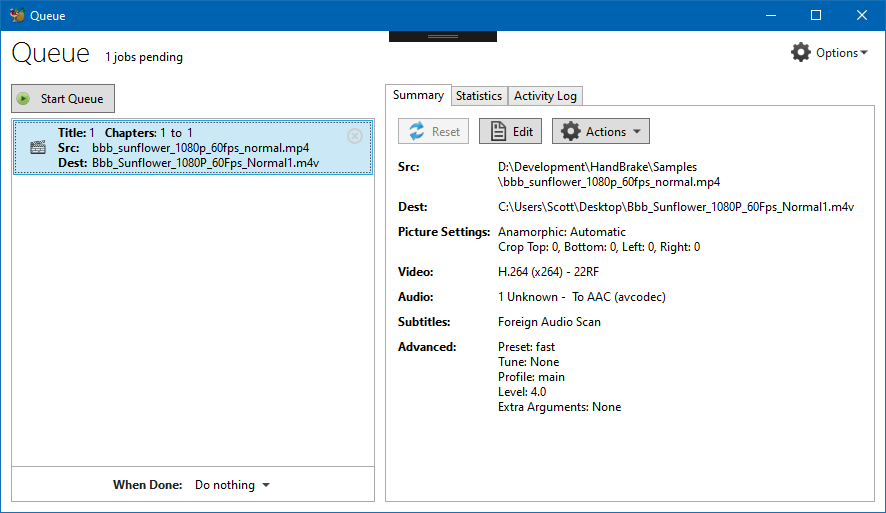Click the 'H.264 (x264) - 22RF' video value

pyautogui.click(x=548, y=272)
